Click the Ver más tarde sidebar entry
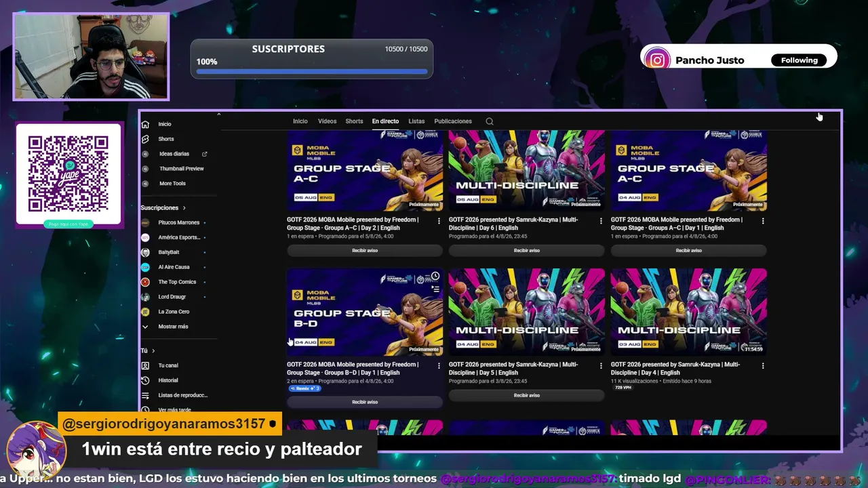 (174, 410)
